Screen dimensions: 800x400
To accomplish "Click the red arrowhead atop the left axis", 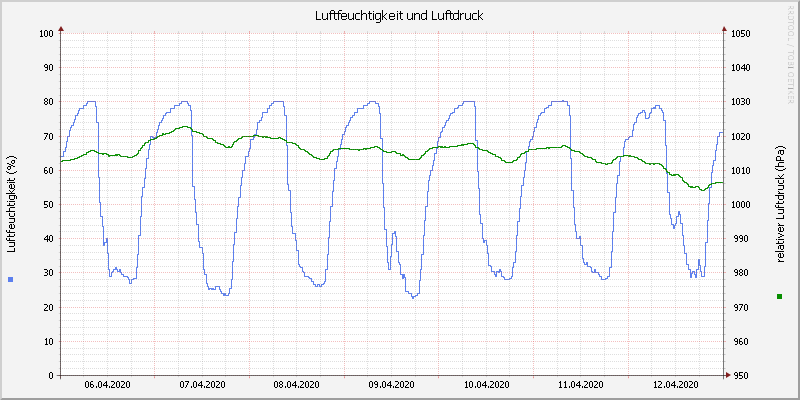I will pos(61,29).
